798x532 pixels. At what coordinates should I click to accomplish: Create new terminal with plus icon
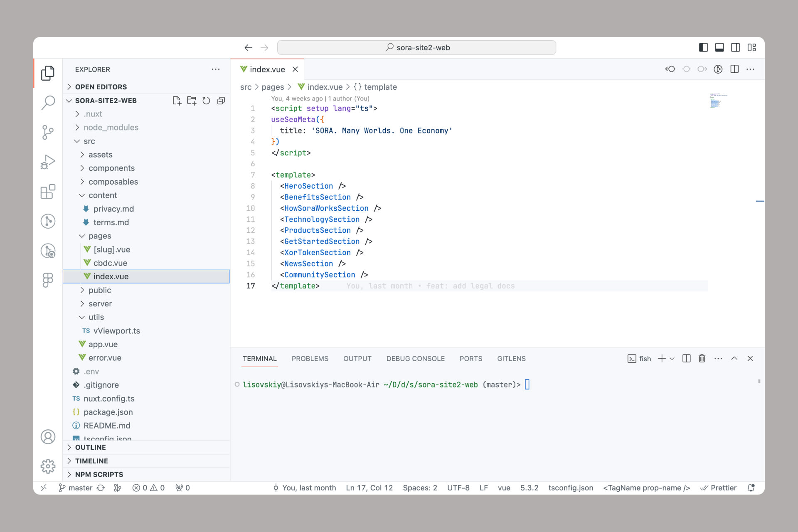pyautogui.click(x=662, y=358)
